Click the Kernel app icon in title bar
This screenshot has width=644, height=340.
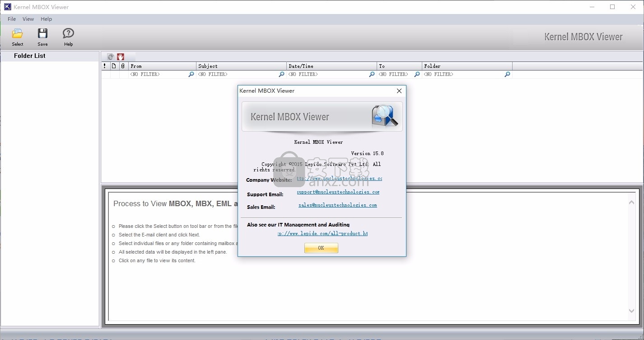pyautogui.click(x=7, y=7)
